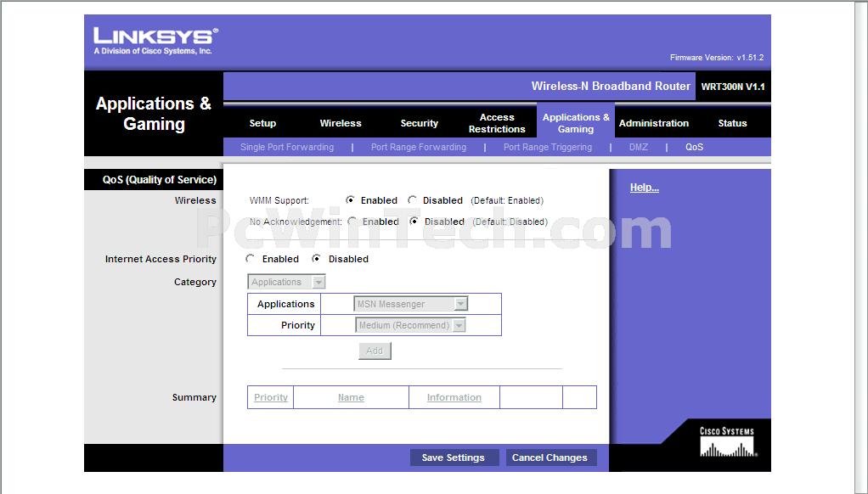Viewport: 868px width, 494px height.
Task: Go to the DMZ subtab
Action: (x=639, y=147)
